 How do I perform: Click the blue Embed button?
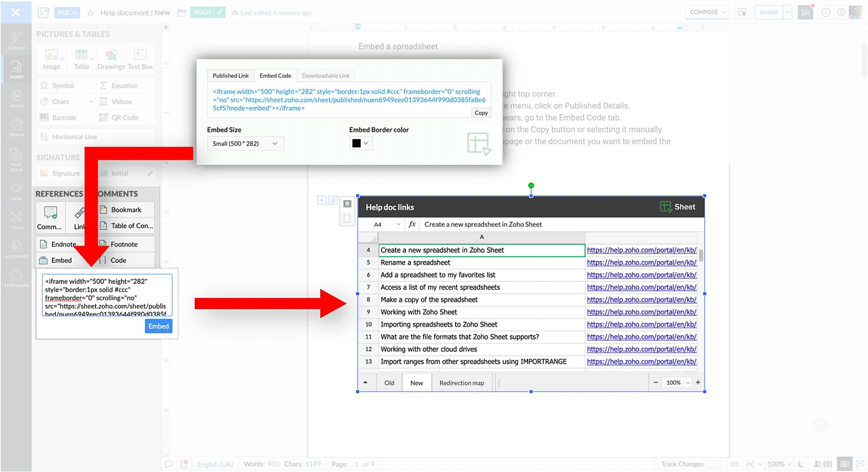click(x=158, y=327)
